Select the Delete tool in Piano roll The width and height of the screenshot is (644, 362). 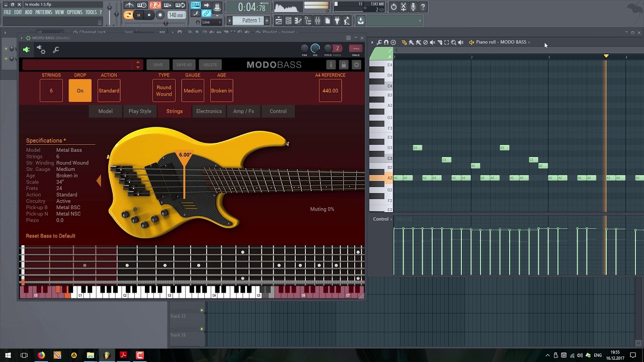point(425,42)
